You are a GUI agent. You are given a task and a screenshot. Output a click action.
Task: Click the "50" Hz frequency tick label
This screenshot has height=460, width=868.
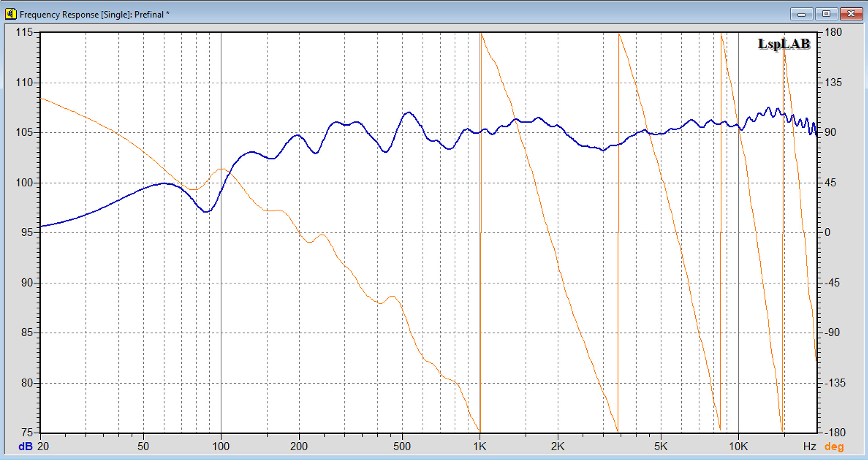[143, 446]
